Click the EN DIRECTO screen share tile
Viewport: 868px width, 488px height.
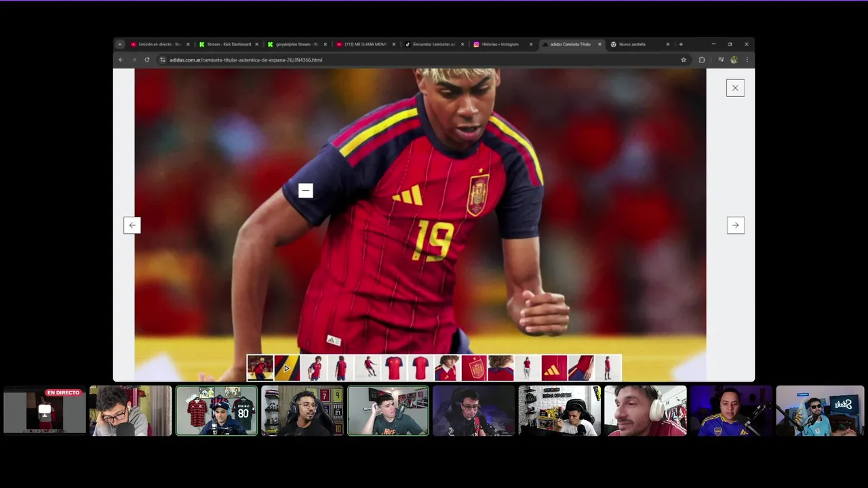[45, 411]
